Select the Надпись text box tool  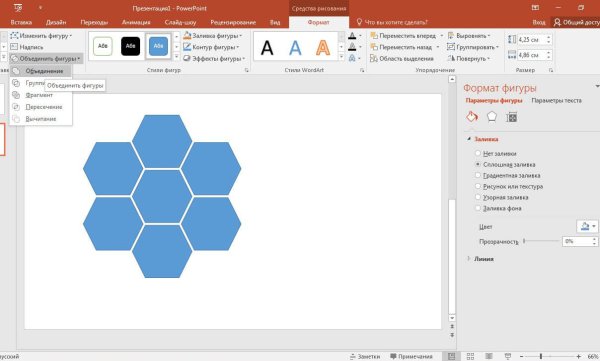27,47
